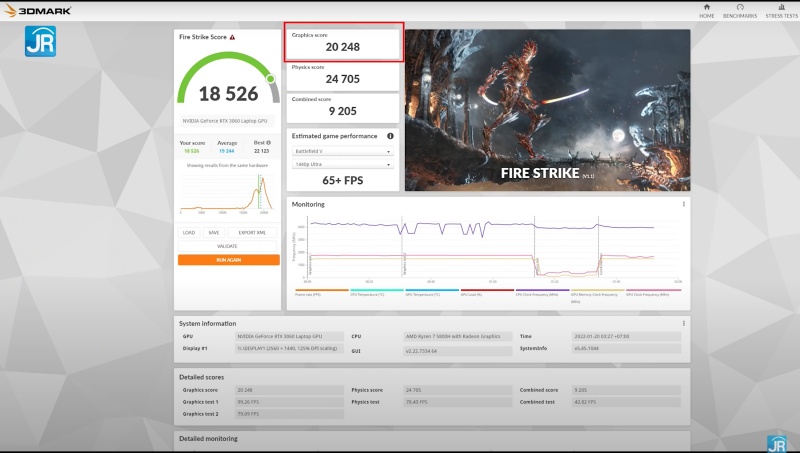The image size is (800, 453).
Task: Toggle the Frame rate (FPS) legend series
Action: tap(322, 292)
